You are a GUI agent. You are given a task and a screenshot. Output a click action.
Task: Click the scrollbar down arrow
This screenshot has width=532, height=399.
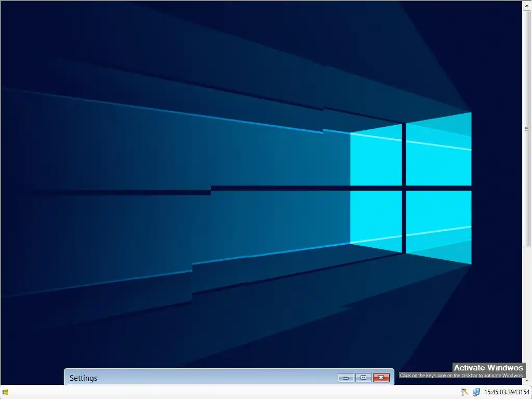tap(527, 381)
